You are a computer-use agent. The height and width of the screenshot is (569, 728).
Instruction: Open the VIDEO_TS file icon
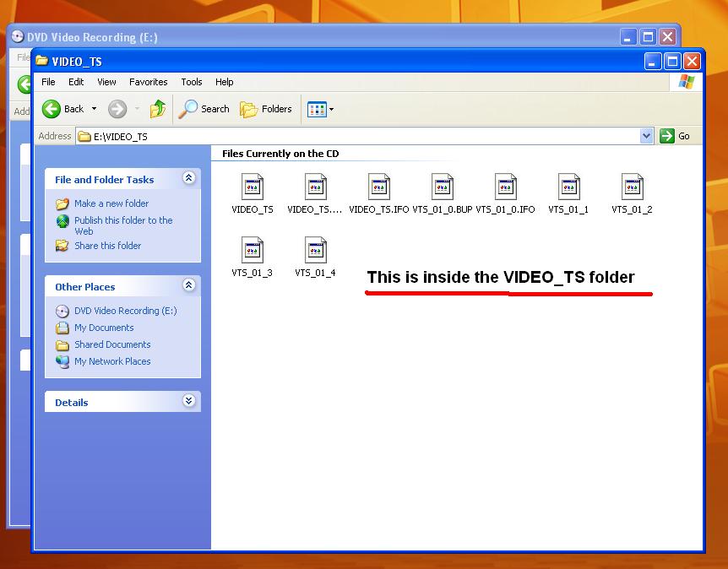(x=253, y=187)
